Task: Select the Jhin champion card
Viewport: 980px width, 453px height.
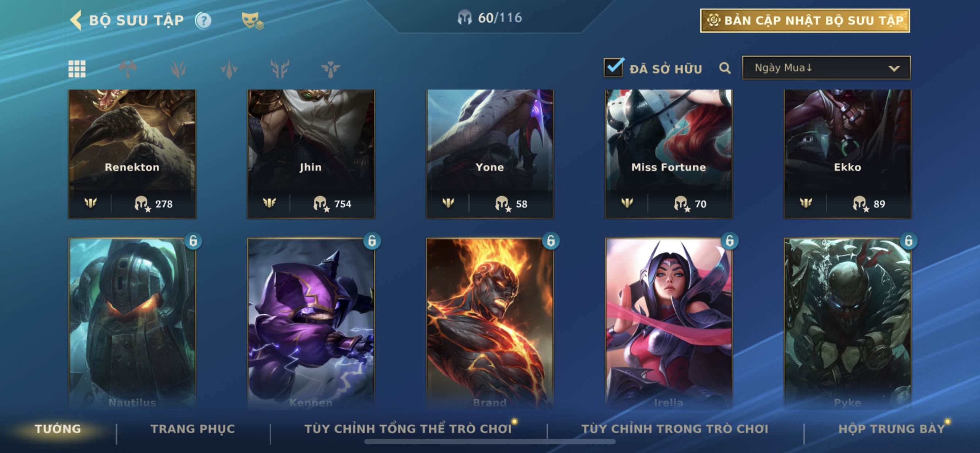Action: pyautogui.click(x=311, y=154)
